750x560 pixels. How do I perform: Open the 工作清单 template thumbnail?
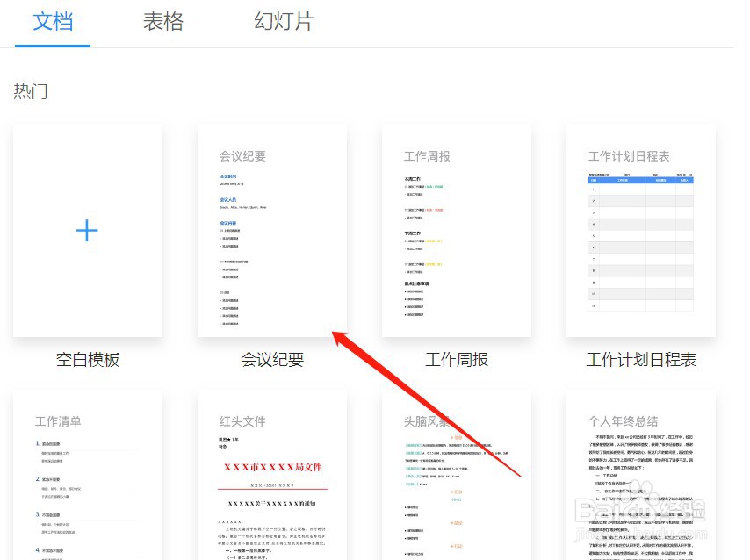click(87, 483)
